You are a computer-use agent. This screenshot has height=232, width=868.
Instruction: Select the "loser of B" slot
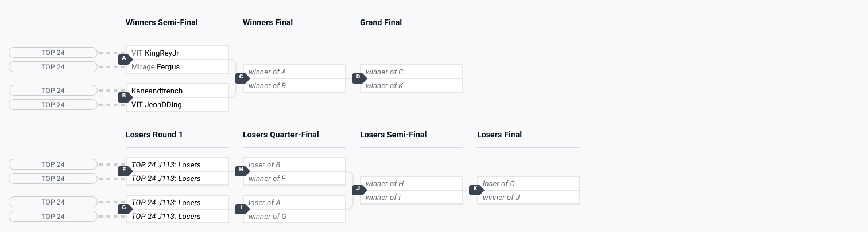(x=294, y=165)
